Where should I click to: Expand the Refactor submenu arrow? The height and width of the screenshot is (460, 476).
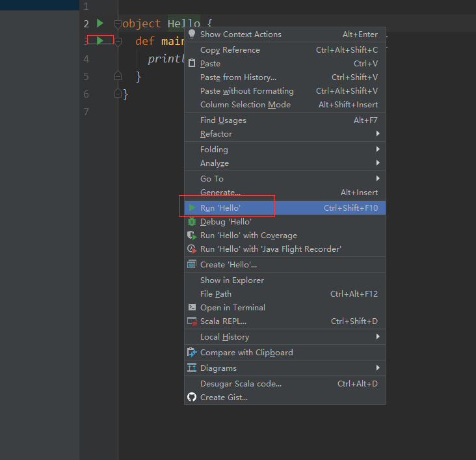click(378, 133)
